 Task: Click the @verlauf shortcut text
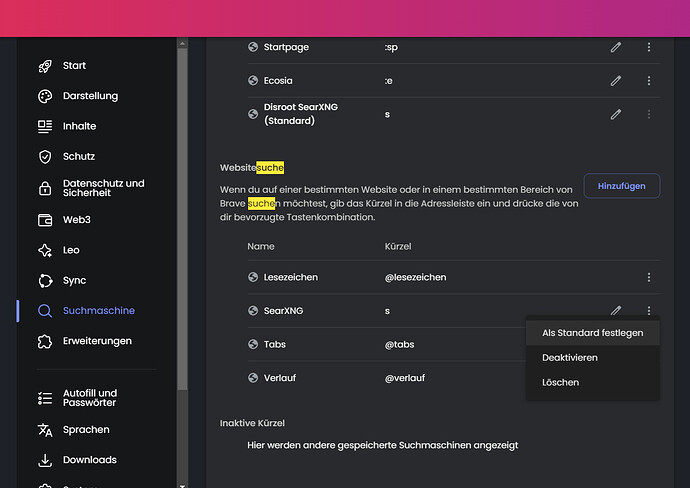coord(405,378)
